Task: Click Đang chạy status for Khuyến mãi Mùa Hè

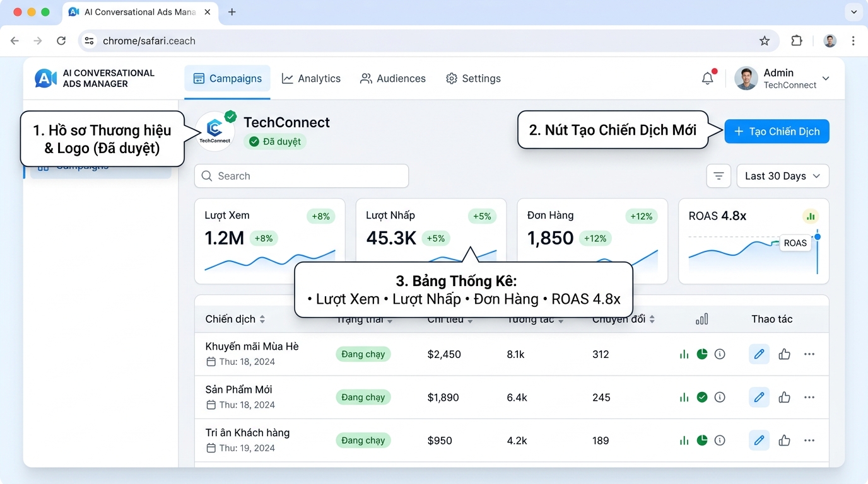Action: [x=363, y=354]
